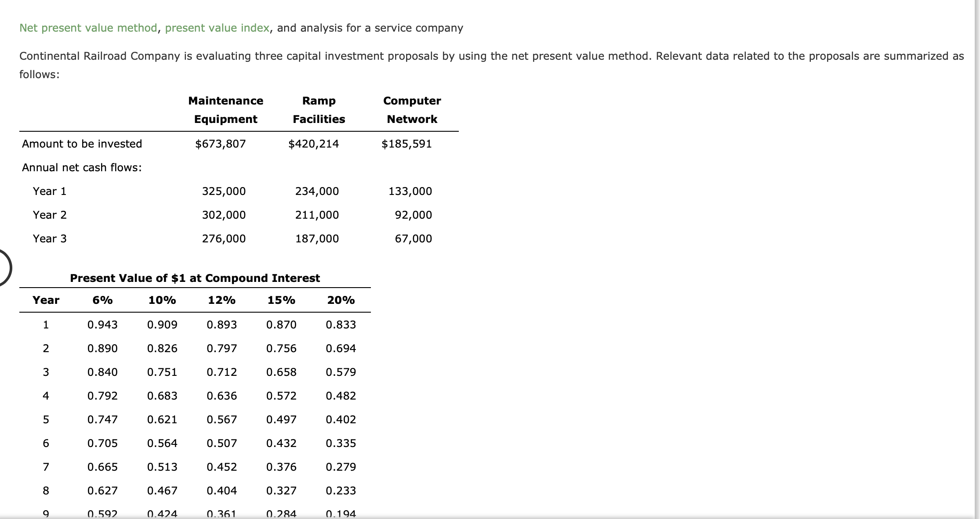Select the Annual net cash flows label
Screen dimensions: 980x519
point(82,167)
